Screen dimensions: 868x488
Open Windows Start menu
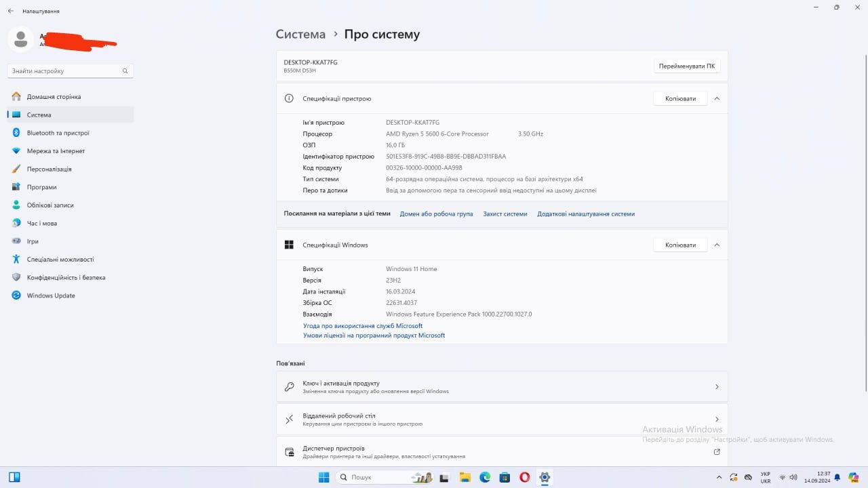coord(324,477)
